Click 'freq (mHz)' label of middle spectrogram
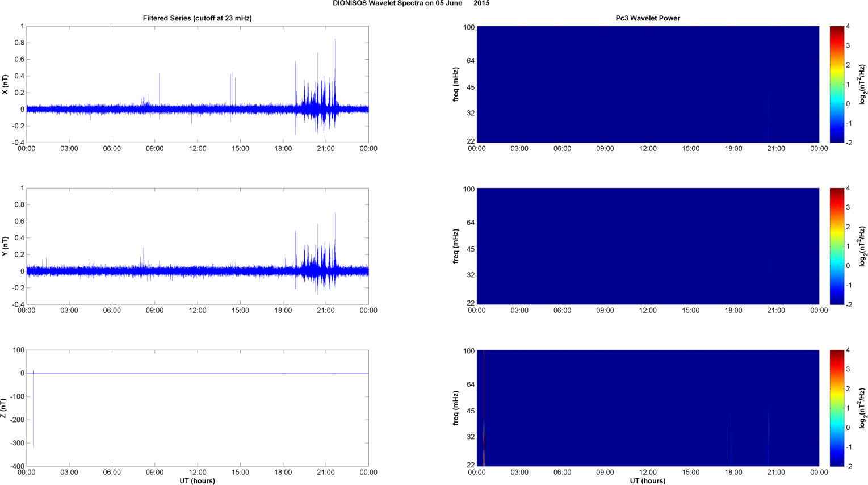 (x=456, y=246)
